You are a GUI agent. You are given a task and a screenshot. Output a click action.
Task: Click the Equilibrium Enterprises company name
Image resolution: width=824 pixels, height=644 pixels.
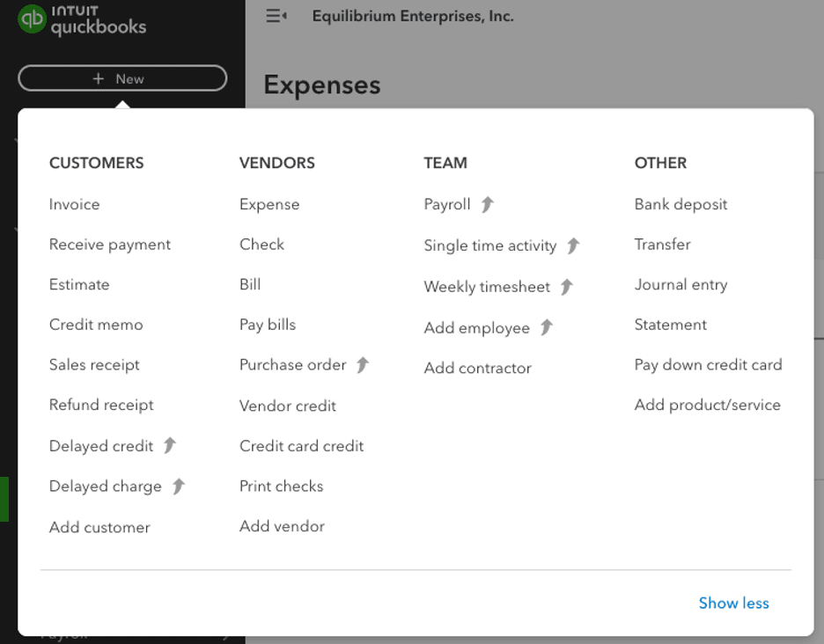412,16
